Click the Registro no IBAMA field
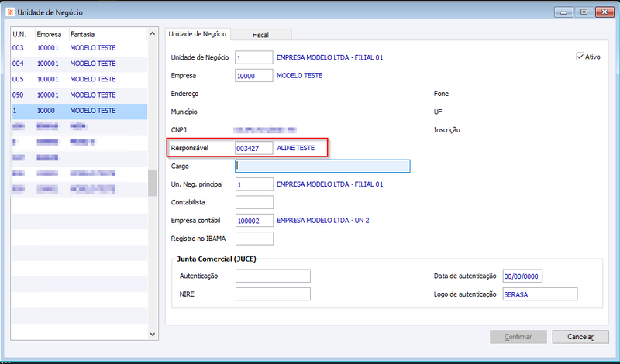The image size is (620, 364). (254, 239)
